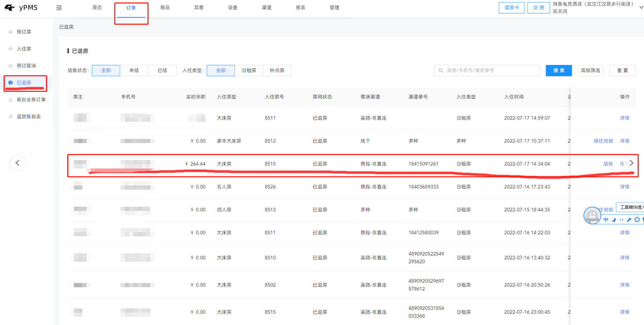Click channel number 18415091261 cell

(x=423, y=164)
